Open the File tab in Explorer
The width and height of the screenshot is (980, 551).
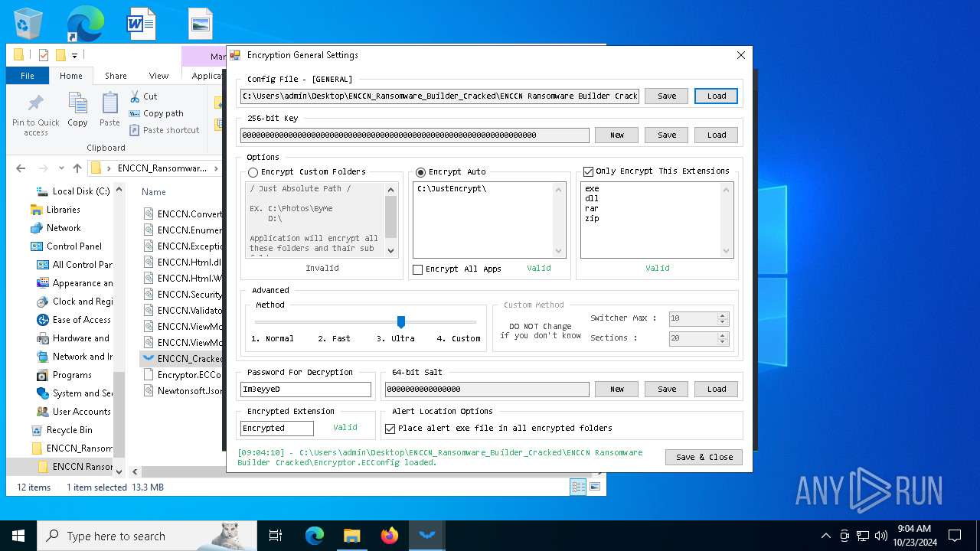tap(28, 76)
